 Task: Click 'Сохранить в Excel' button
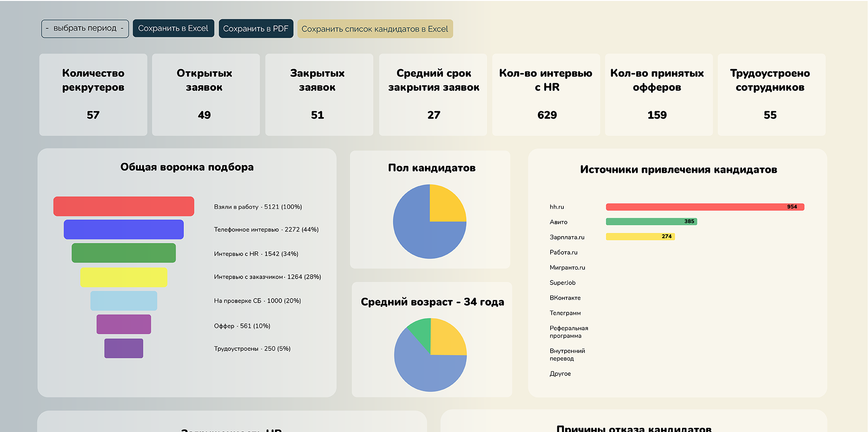point(173,28)
